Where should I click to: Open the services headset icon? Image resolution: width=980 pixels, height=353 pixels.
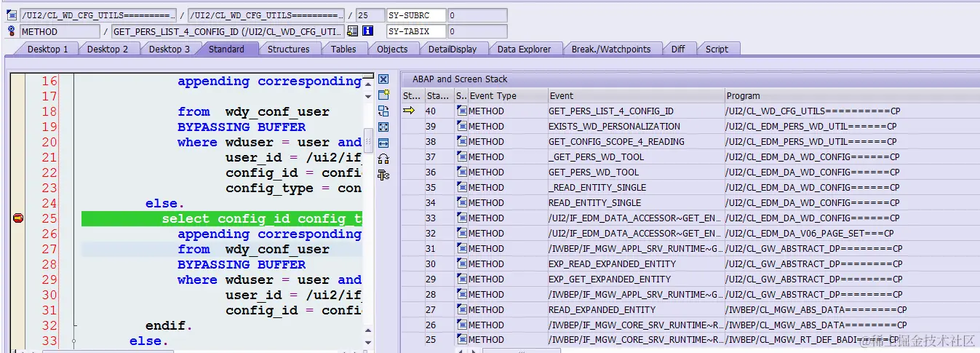pyautogui.click(x=383, y=159)
